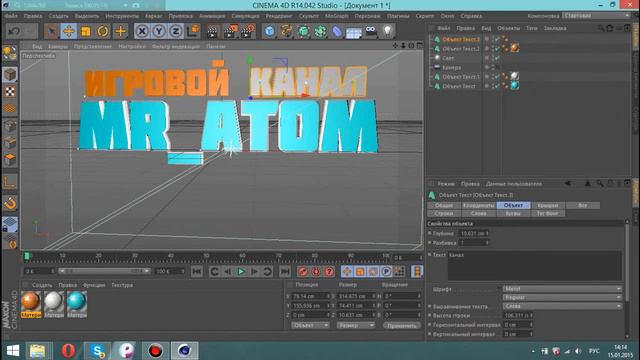640x360 pixels.
Task: Select the Камера object row
Action: point(451,67)
